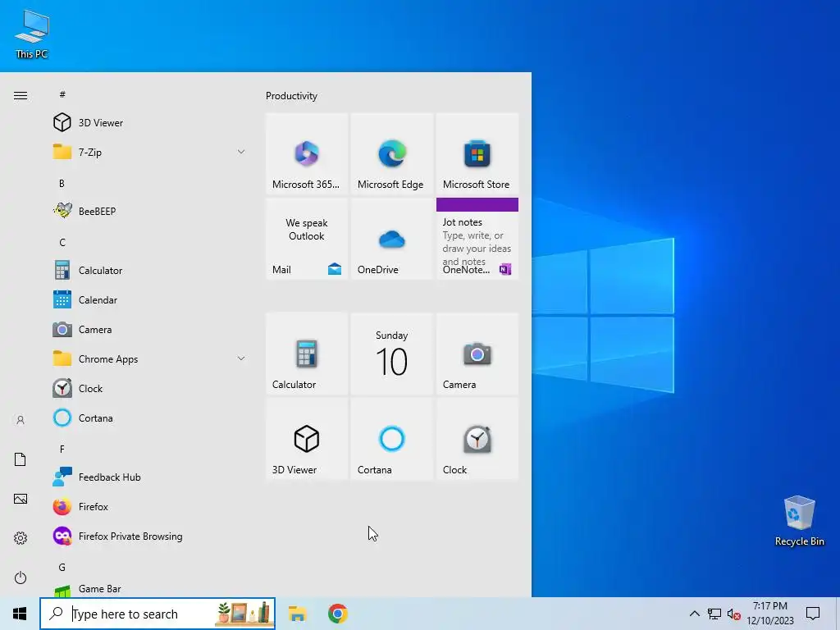
Task: Open the OneDrive tile
Action: click(392, 239)
